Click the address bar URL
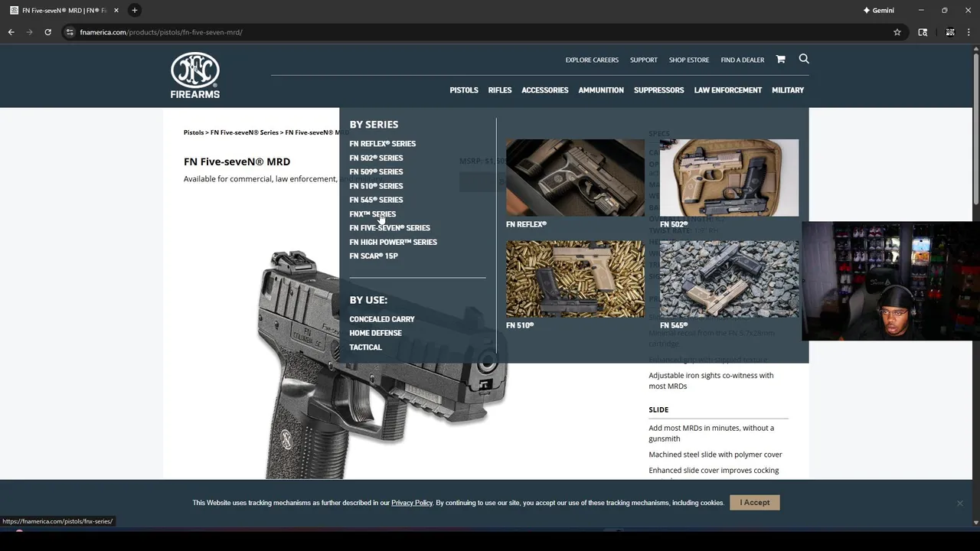This screenshot has width=980, height=551. [x=161, y=32]
